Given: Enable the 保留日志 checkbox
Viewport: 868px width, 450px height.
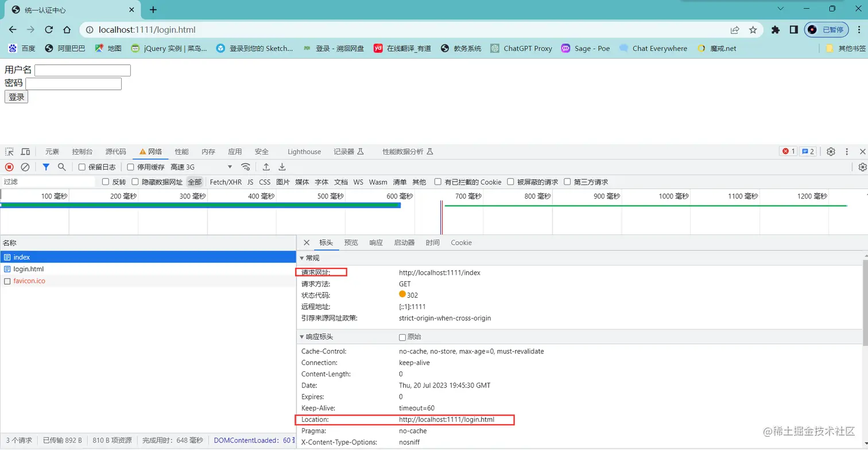Looking at the screenshot, I should pyautogui.click(x=82, y=167).
